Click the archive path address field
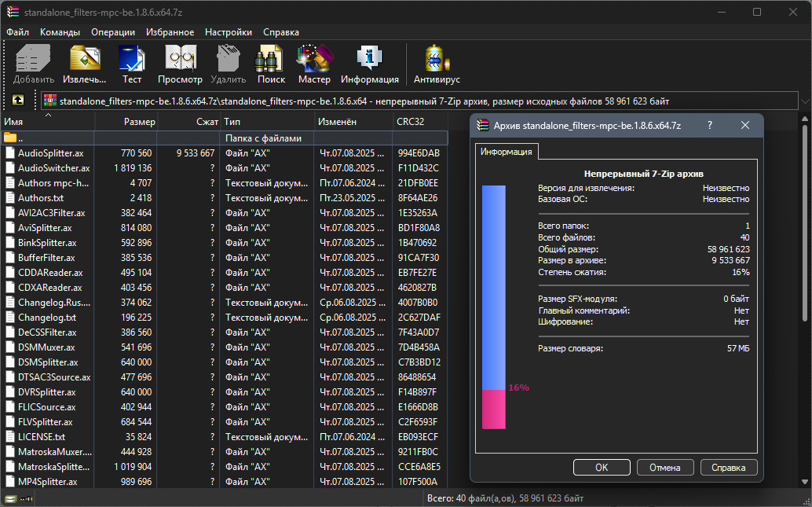This screenshot has width=812, height=507. tap(419, 101)
